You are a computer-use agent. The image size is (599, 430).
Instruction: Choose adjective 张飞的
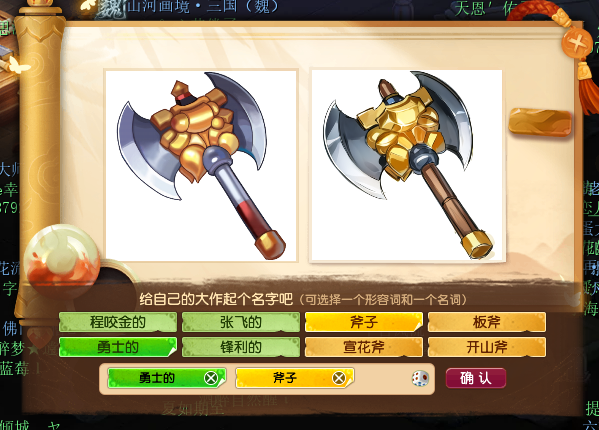tap(241, 322)
